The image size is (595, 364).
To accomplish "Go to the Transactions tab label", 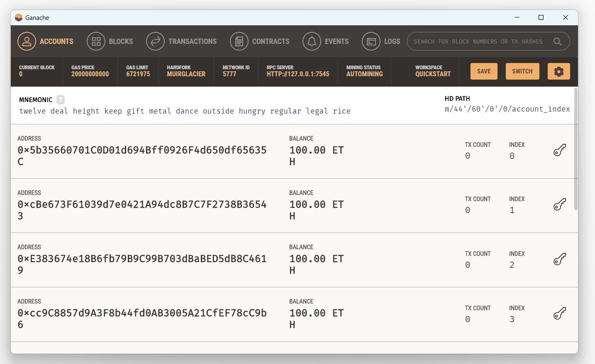I will (x=193, y=41).
